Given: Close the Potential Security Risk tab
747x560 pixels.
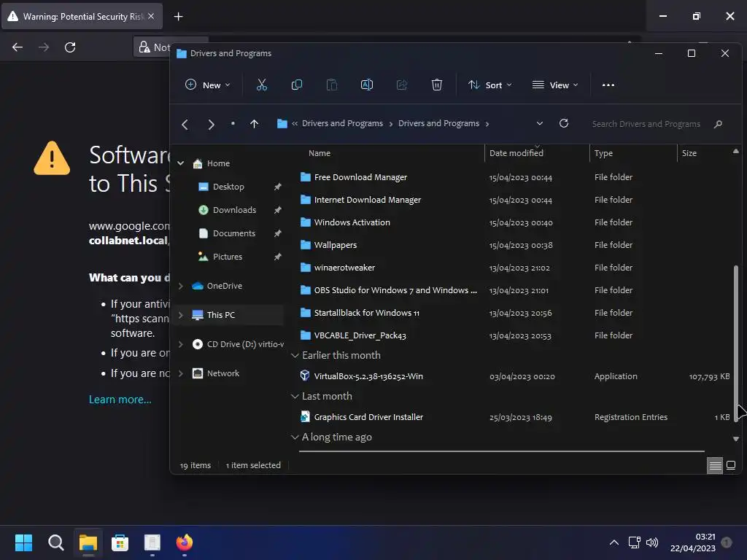Looking at the screenshot, I should pyautogui.click(x=151, y=16).
